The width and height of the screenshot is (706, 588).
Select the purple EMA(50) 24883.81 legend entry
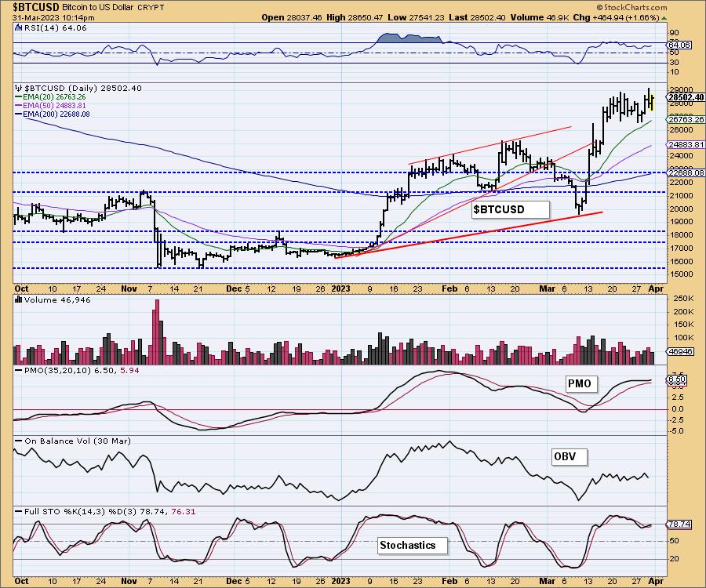(x=50, y=105)
